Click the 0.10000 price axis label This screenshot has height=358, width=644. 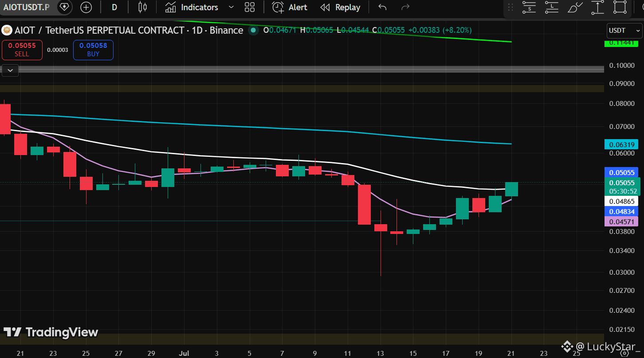pos(621,65)
